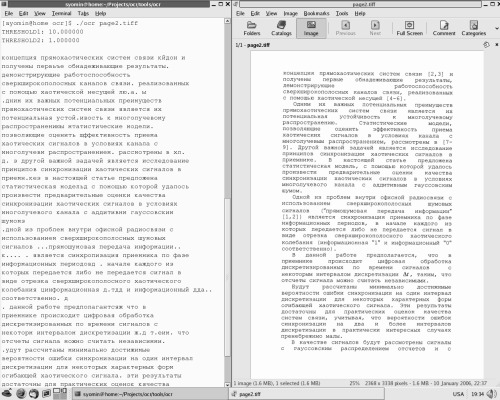This screenshot has height=400, width=500.
Task: Launch the terminal launcher icon on the panel
Action: click(46, 394)
